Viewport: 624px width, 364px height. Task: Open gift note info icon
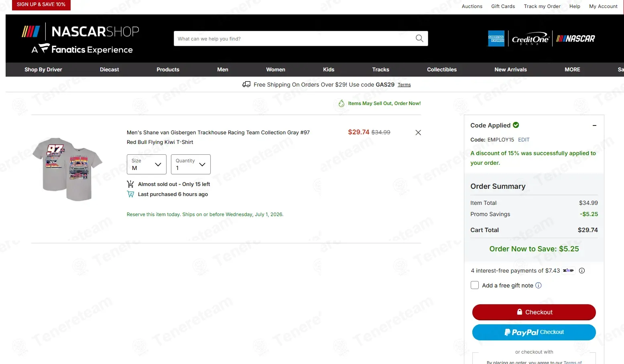coord(539,285)
